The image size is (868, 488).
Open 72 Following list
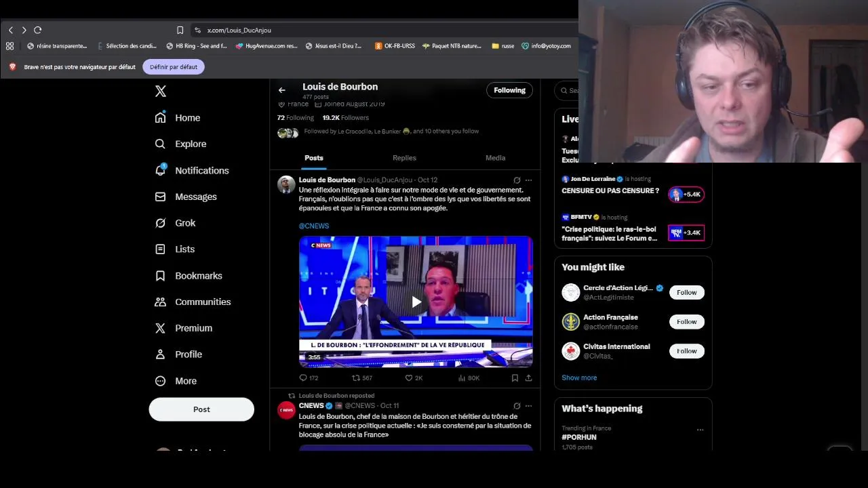[x=295, y=118]
